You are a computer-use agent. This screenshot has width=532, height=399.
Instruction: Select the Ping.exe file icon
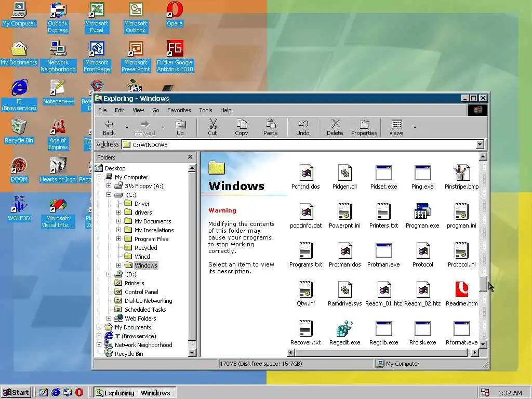tap(422, 172)
